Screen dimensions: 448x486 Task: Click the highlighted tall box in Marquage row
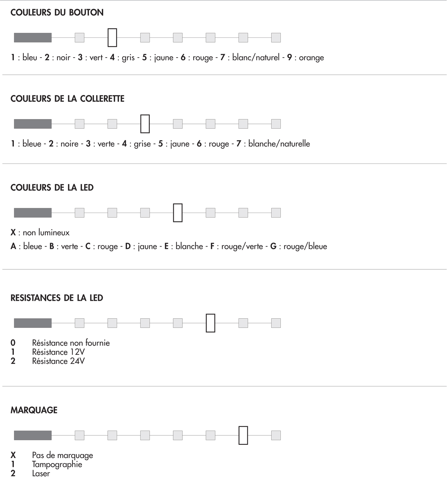243,435
